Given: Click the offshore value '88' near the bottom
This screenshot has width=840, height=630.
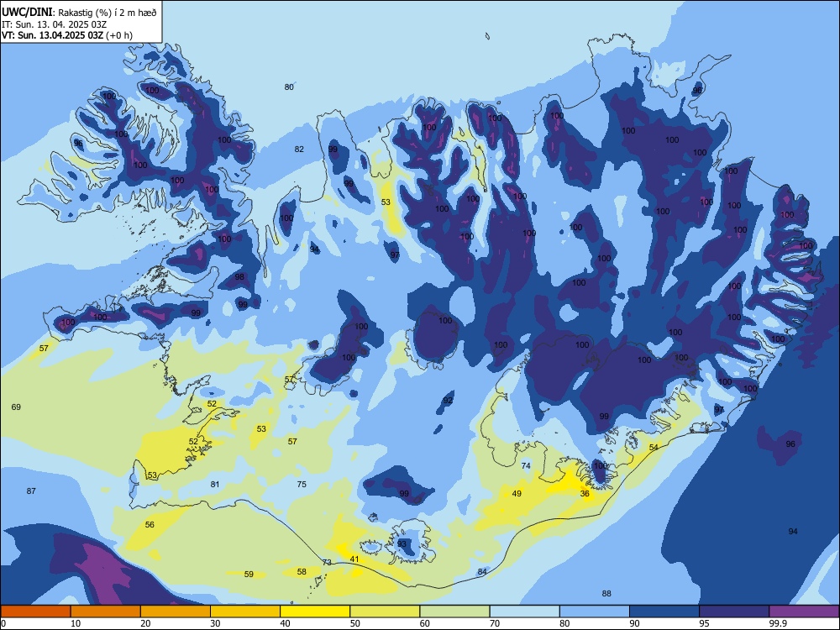Looking at the screenshot, I should (x=606, y=594).
